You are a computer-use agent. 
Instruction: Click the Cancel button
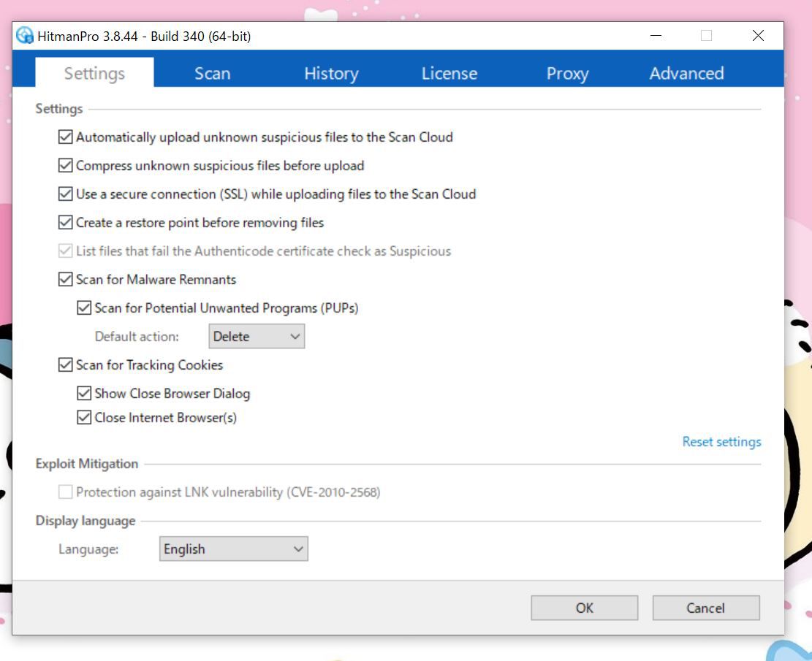click(x=706, y=608)
